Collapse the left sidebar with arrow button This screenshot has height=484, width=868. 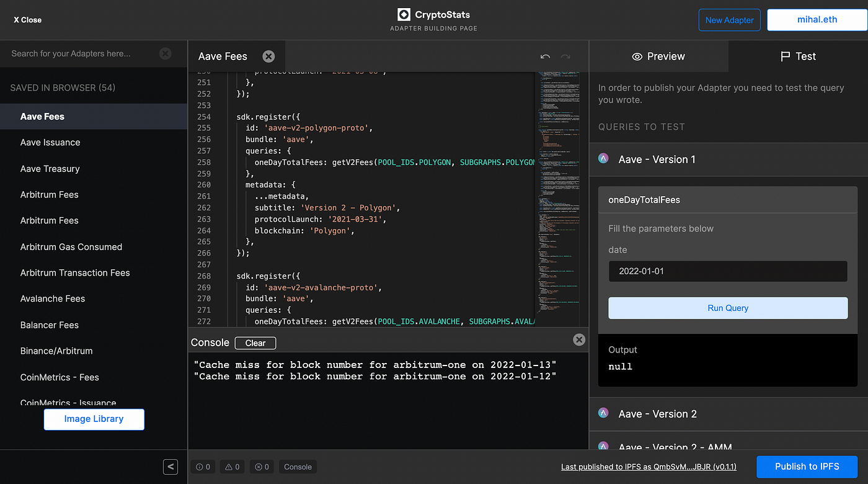[x=170, y=467]
